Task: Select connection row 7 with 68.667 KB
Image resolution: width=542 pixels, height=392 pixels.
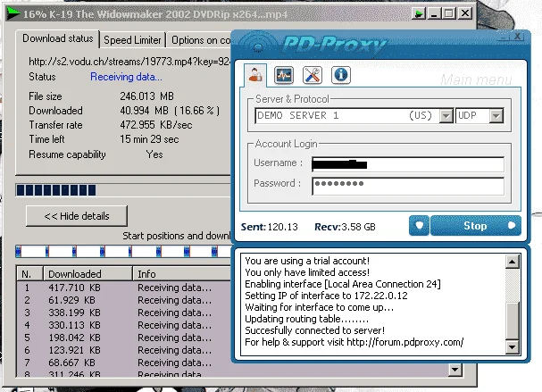Action: [124, 363]
